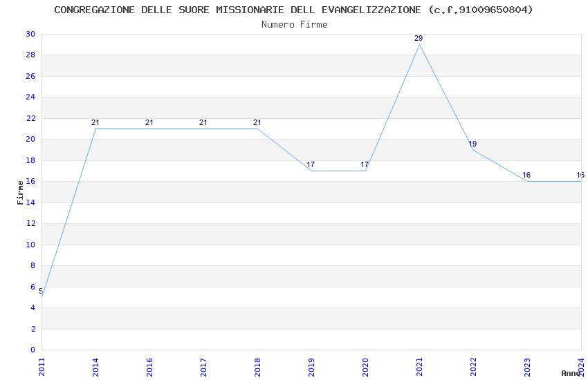Click y-axis value 6
This screenshot has width=588, height=380.
point(33,287)
